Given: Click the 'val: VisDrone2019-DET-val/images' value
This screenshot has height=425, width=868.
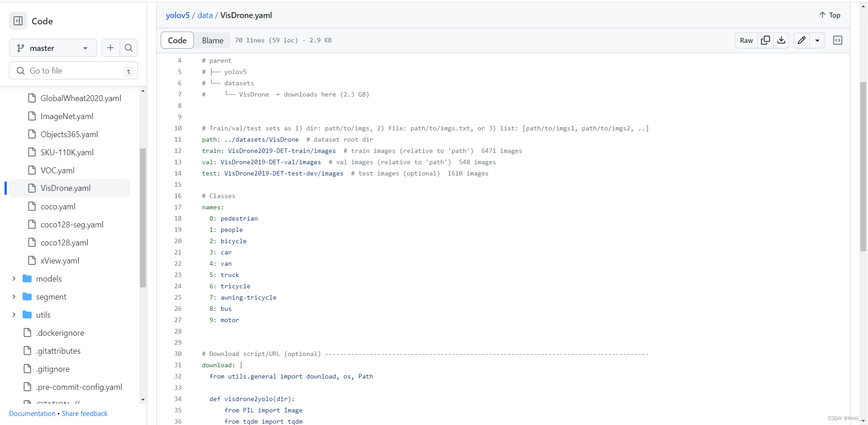Looking at the screenshot, I should [x=271, y=162].
